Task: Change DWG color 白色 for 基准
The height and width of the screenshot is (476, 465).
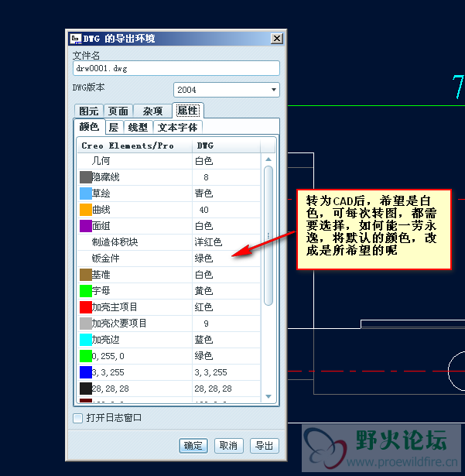Action: [226, 275]
